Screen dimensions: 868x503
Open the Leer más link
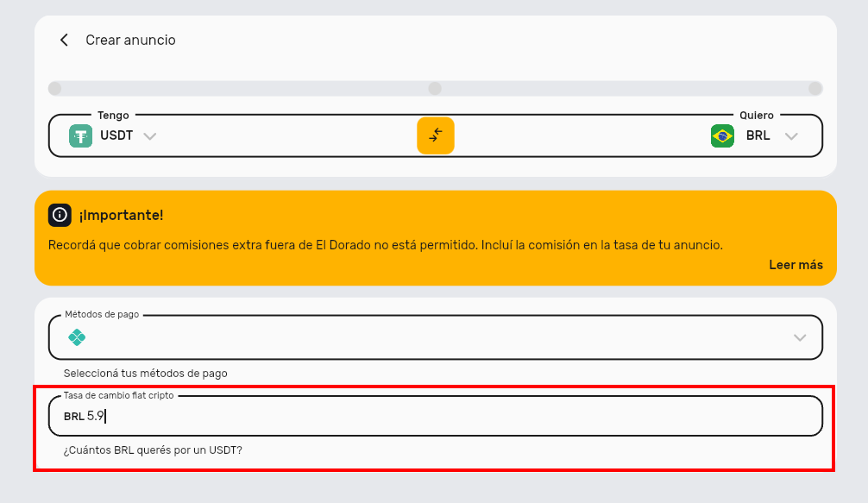(x=796, y=265)
